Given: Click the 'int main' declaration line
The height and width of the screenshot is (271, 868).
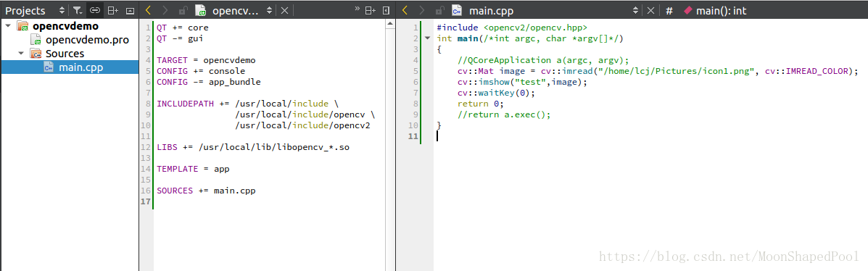Looking at the screenshot, I should point(530,38).
